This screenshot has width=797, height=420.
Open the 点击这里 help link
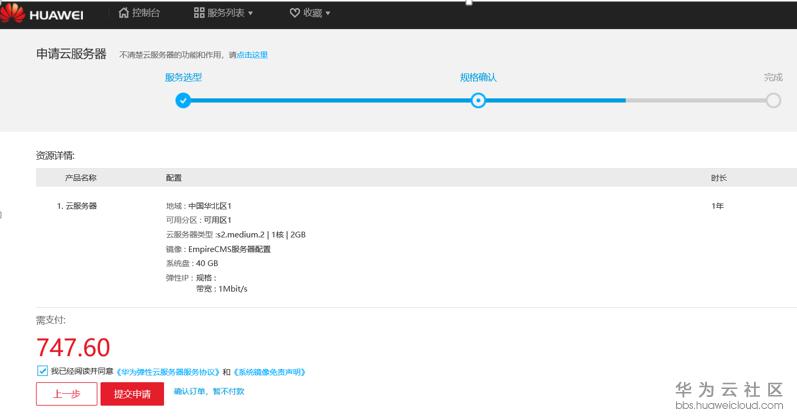click(x=252, y=55)
